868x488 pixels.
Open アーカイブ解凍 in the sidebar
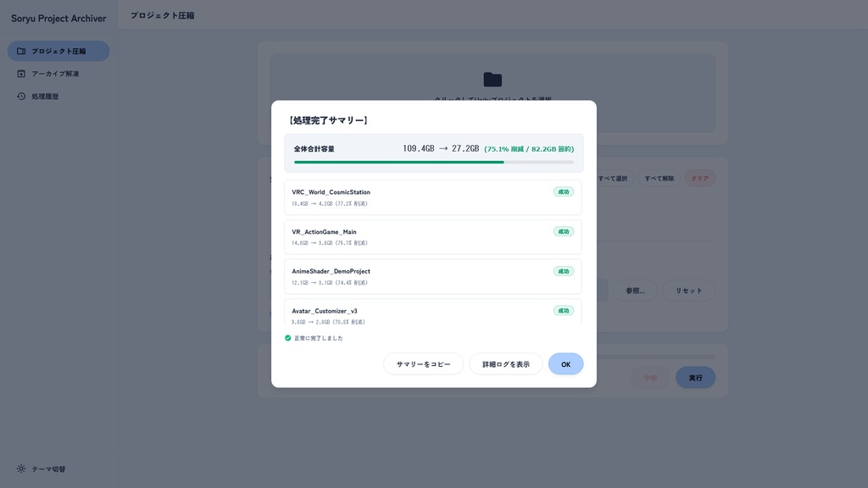coord(58,74)
